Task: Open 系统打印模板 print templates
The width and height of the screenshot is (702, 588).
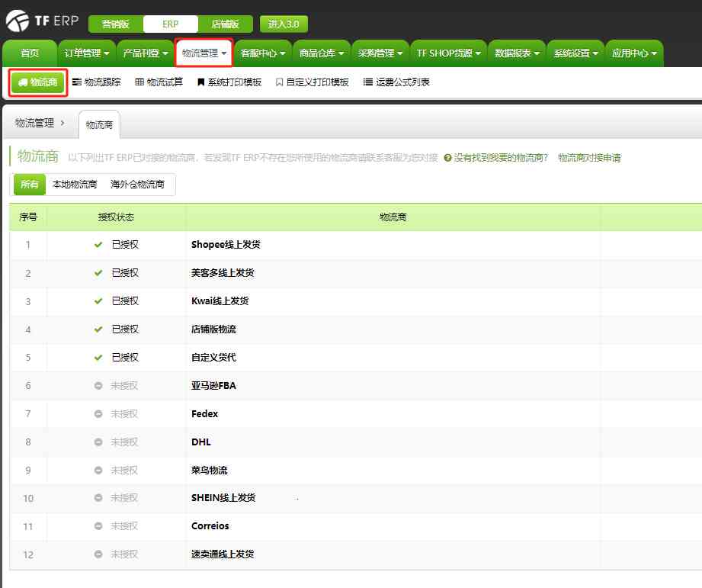Action: [x=229, y=82]
